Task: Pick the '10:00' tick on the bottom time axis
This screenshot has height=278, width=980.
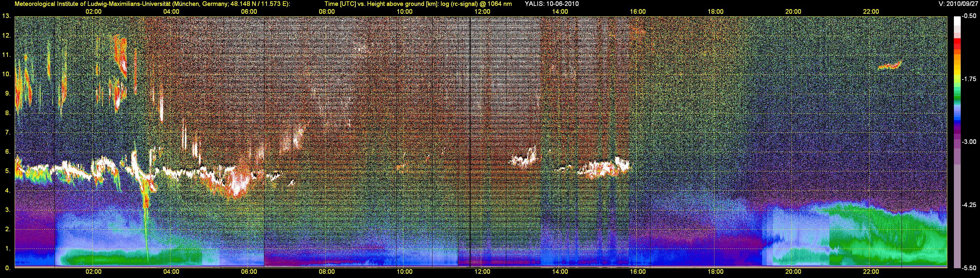Action: [404, 272]
